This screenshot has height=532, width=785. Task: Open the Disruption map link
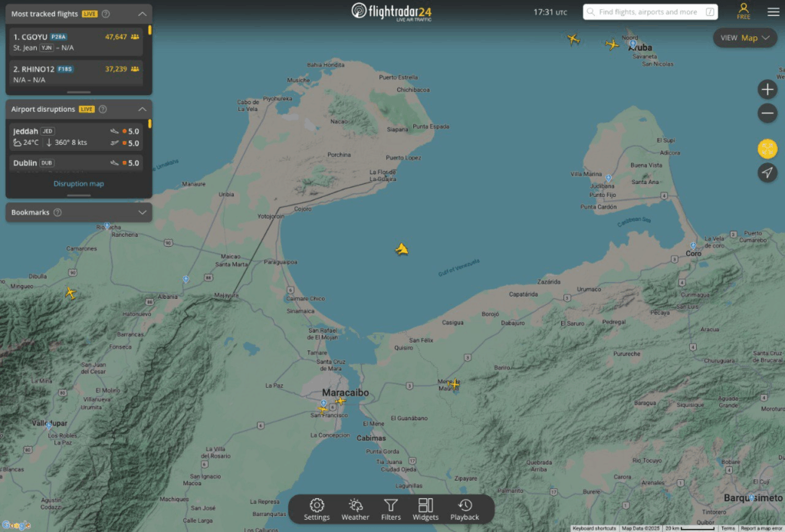pos(78,184)
